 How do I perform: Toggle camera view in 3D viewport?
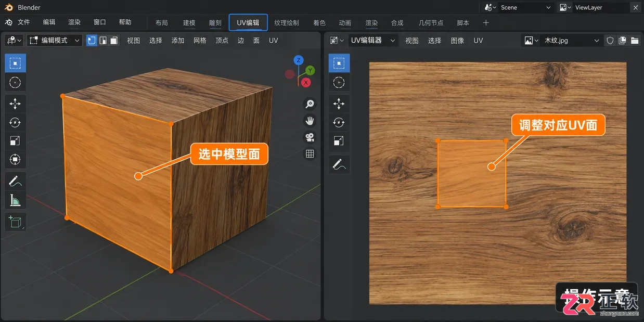(310, 137)
